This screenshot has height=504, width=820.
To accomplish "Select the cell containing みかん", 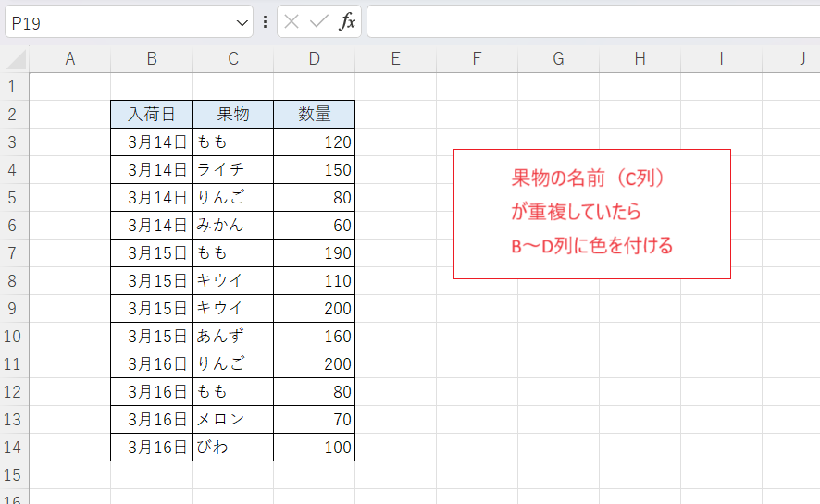I will click(x=232, y=225).
